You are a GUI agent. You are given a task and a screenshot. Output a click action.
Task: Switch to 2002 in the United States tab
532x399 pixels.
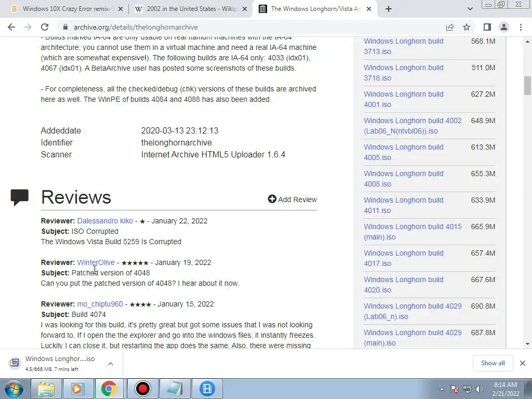[191, 9]
